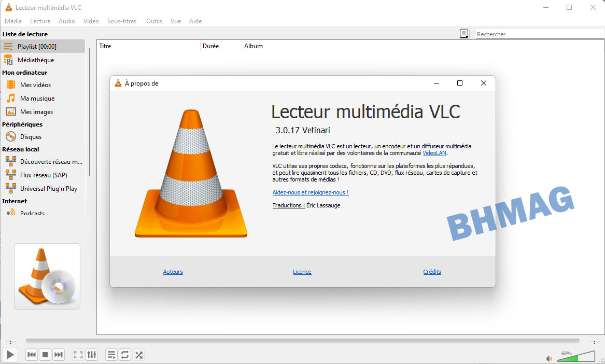Image resolution: width=605 pixels, height=364 pixels.
Task: Follow Aidez-nous et rejoignez-nous link
Action: tap(310, 192)
